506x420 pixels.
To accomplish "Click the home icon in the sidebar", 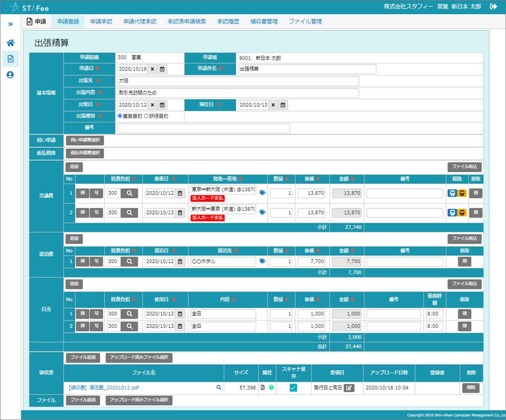I will (10, 43).
